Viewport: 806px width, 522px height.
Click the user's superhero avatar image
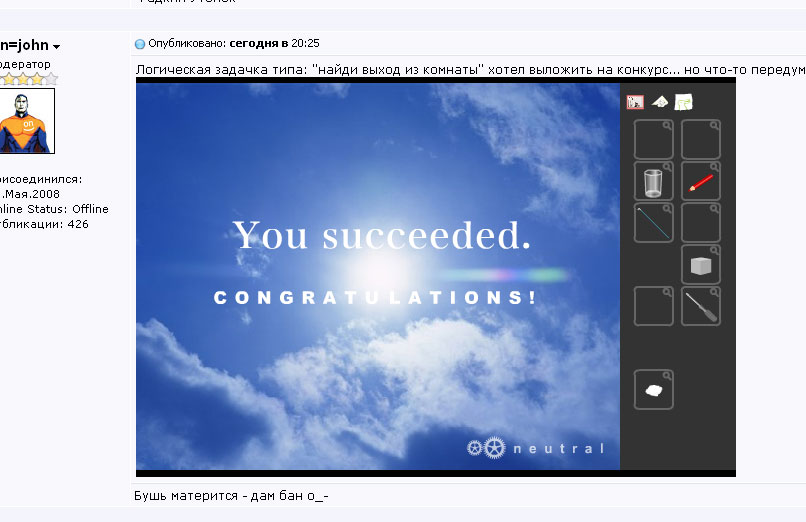tap(26, 121)
